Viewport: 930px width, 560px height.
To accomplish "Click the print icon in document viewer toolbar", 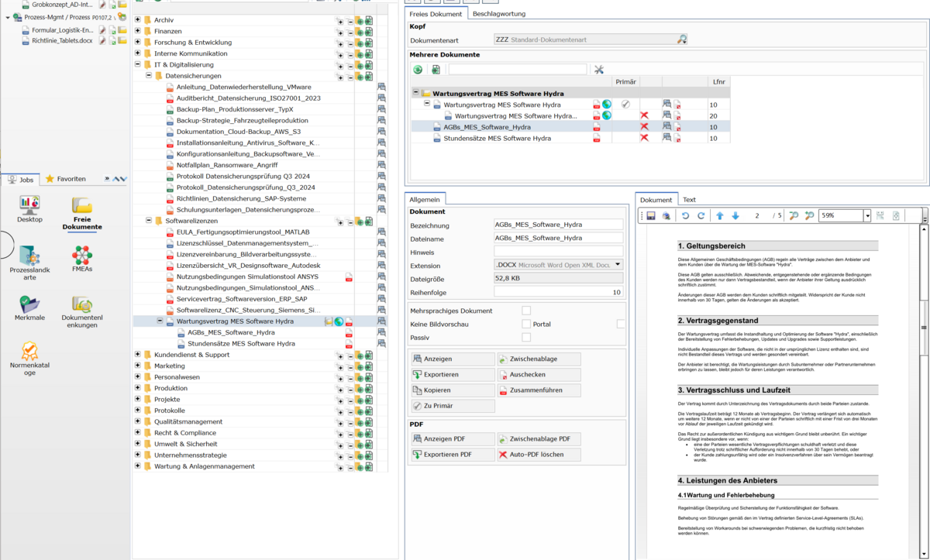I will pyautogui.click(x=666, y=216).
